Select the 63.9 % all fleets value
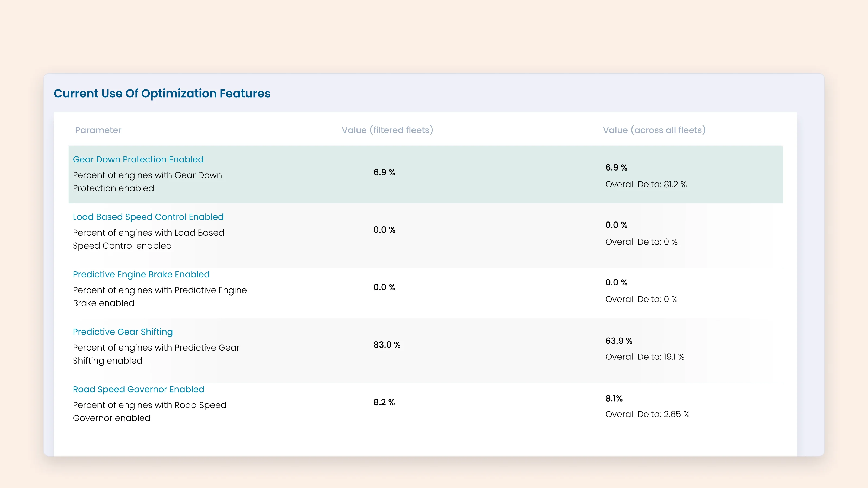This screenshot has height=488, width=868. click(x=619, y=341)
